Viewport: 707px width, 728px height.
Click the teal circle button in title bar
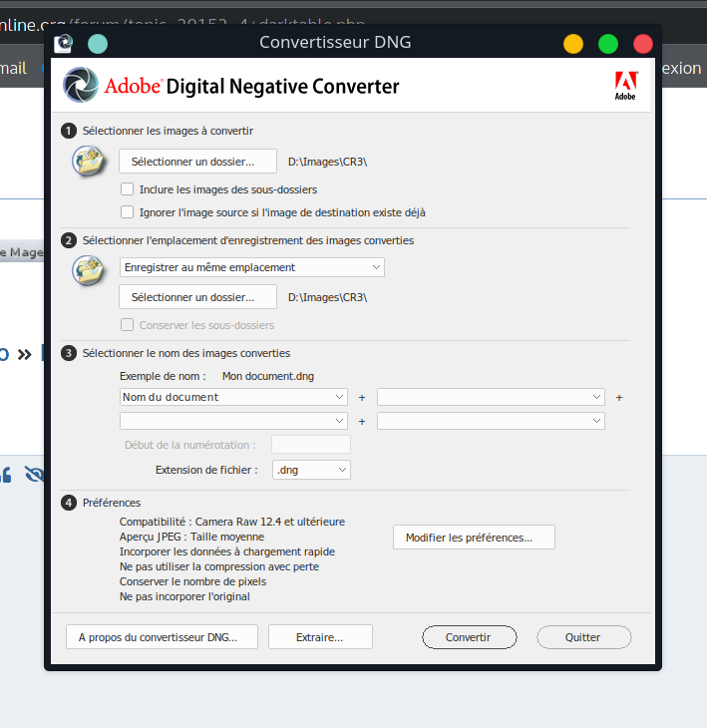point(98,44)
